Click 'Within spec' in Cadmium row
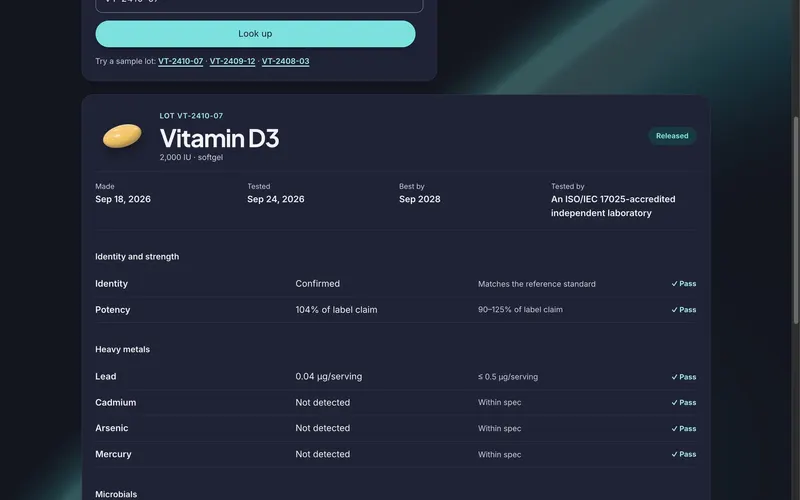Screen dimensions: 800x500 pos(499,403)
